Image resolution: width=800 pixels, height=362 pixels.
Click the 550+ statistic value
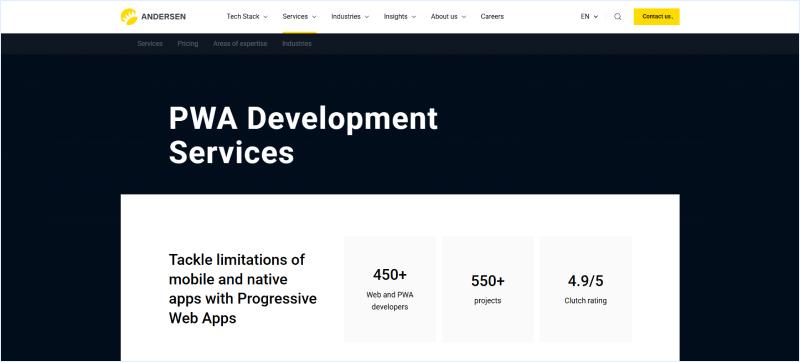[488, 281]
